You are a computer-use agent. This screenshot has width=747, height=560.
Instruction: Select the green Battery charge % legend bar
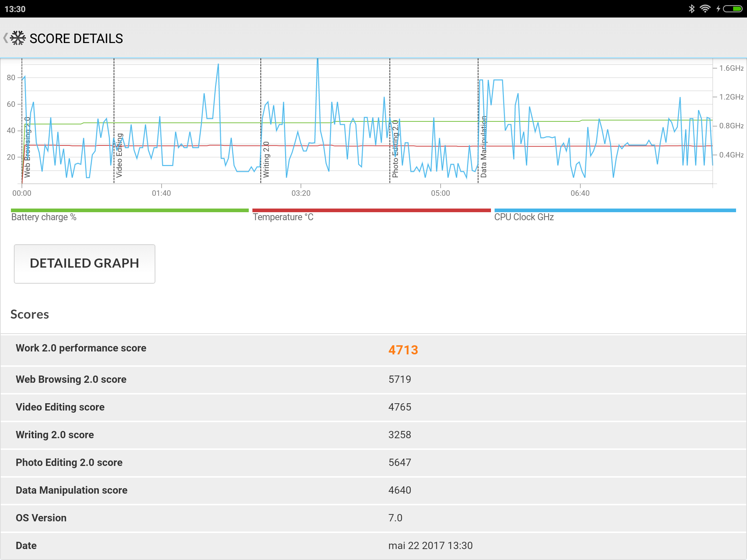point(129,210)
